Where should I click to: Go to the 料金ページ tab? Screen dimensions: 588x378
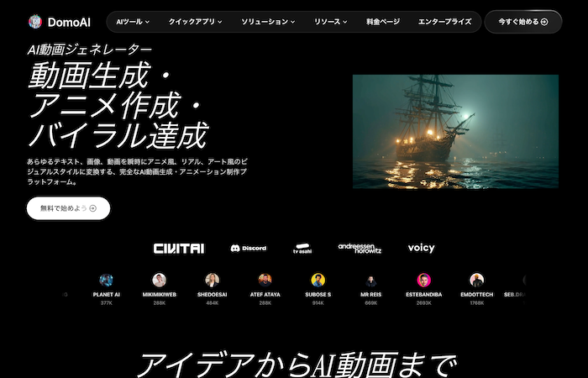(383, 22)
